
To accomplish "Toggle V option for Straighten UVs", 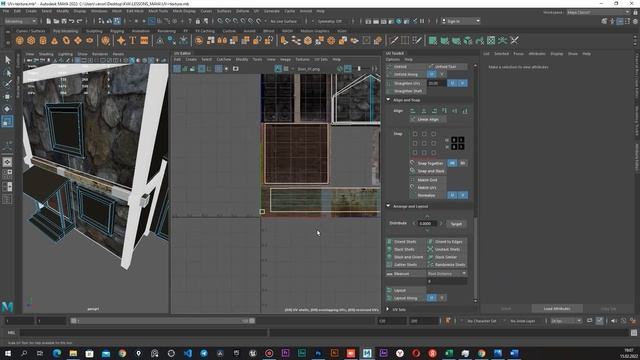I will point(462,83).
